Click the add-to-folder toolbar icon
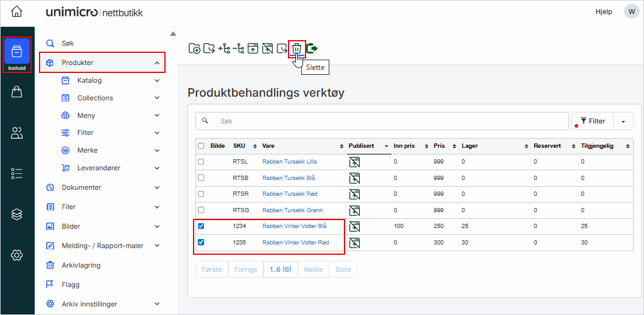This screenshot has height=315, width=644. (x=195, y=49)
